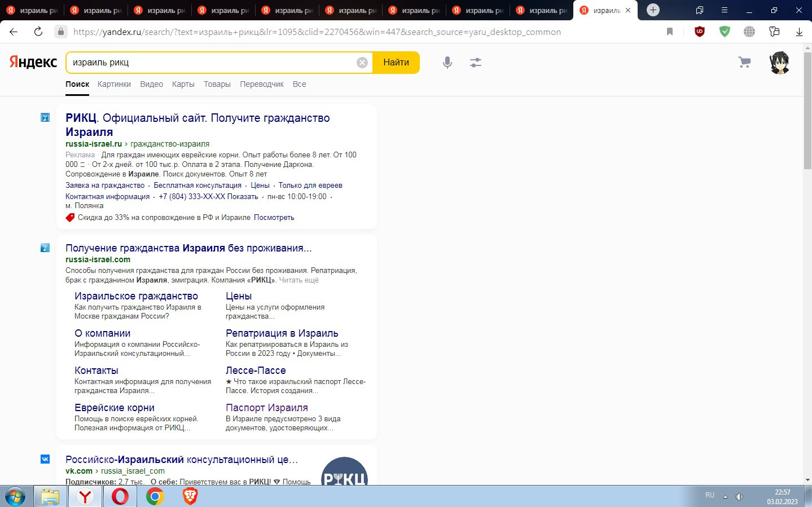Open the lock site info icon

[x=61, y=32]
